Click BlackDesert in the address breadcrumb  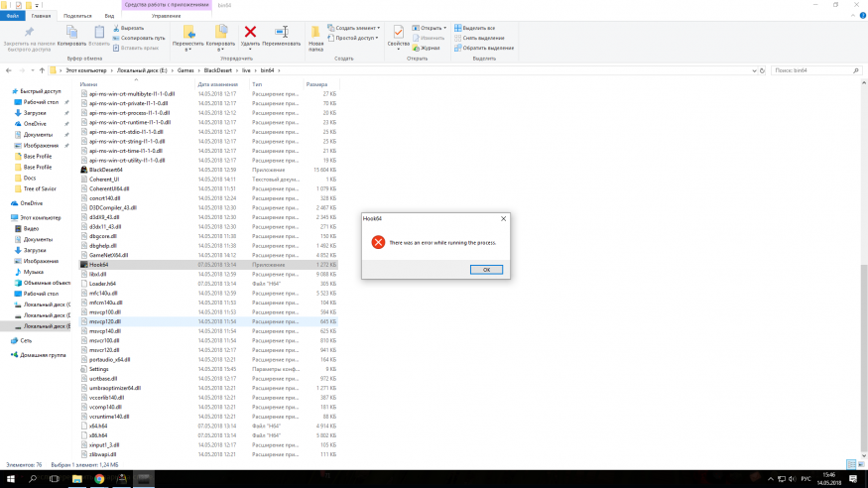pyautogui.click(x=217, y=70)
